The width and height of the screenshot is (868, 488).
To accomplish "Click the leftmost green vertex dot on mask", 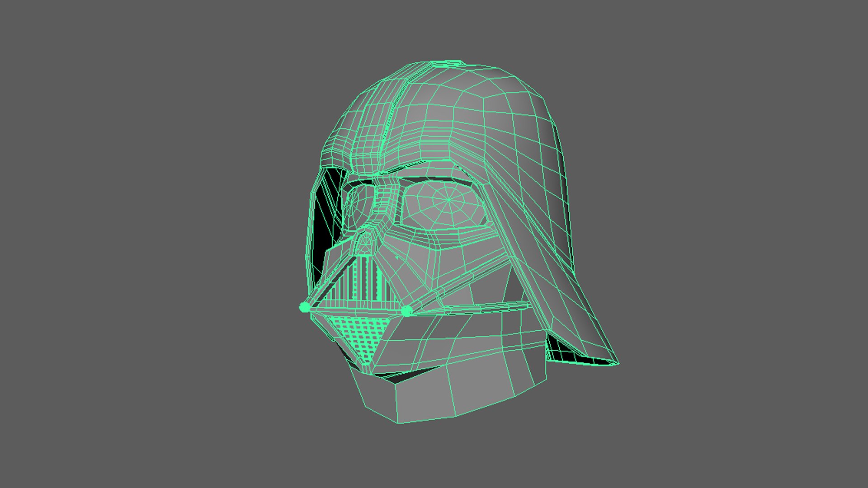I will pyautogui.click(x=304, y=308).
